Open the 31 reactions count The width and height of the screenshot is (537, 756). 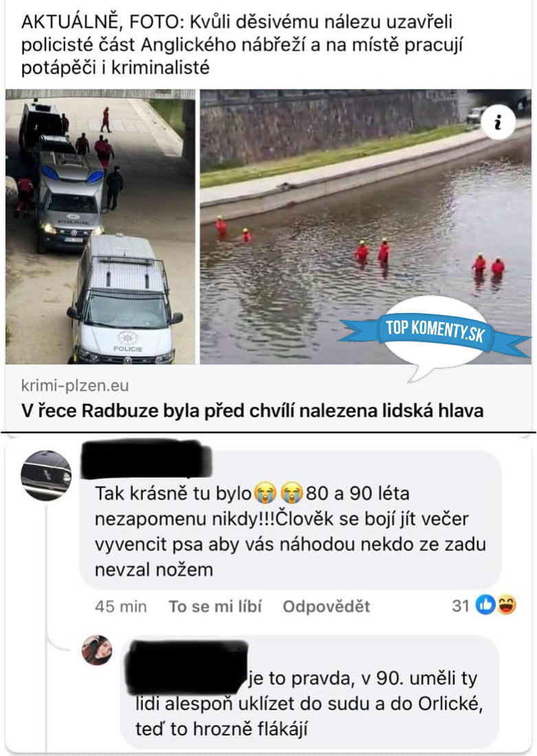tap(461, 605)
